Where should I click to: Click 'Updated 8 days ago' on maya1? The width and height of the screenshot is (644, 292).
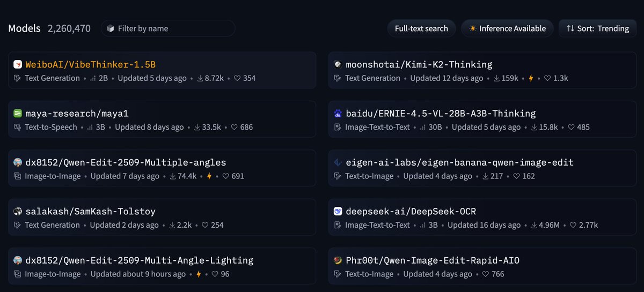149,127
